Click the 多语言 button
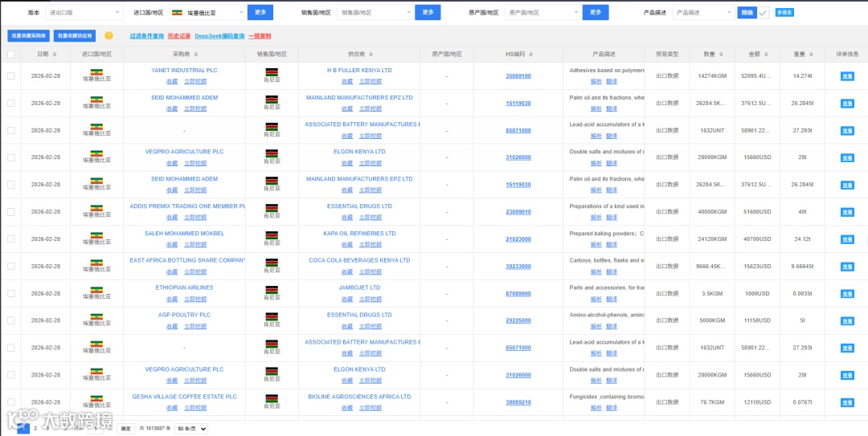The image size is (868, 436). pos(784,12)
